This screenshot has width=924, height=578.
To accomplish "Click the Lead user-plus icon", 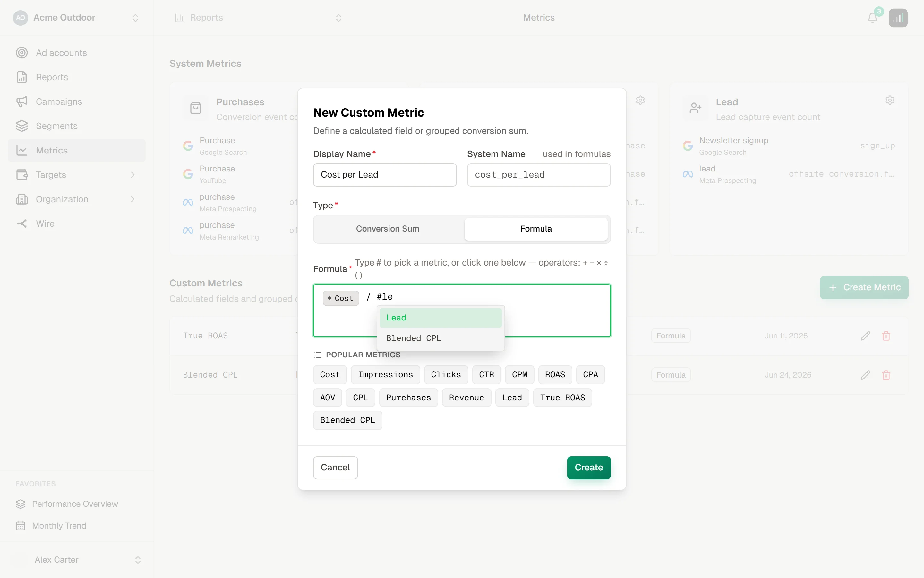I will (x=695, y=108).
